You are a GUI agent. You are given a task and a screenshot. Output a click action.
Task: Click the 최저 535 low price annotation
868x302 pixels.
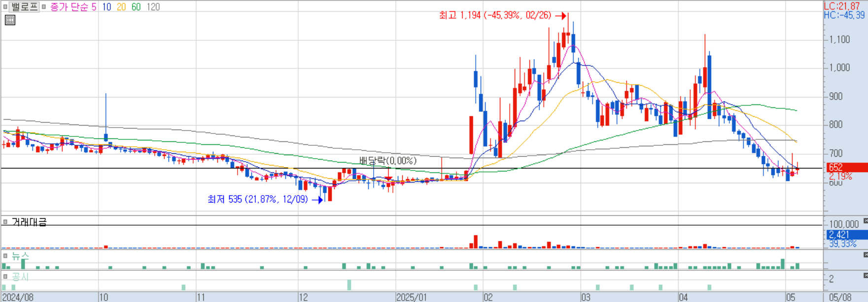point(258,199)
